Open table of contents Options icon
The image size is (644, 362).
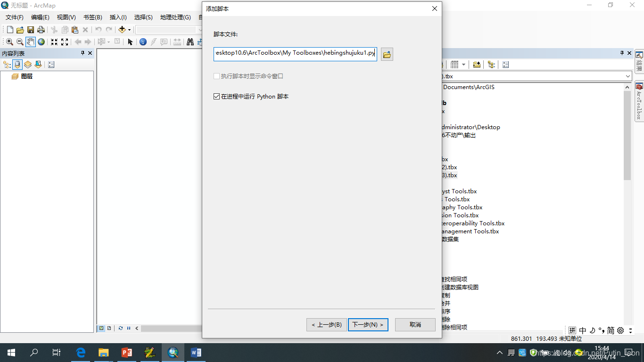click(x=51, y=65)
